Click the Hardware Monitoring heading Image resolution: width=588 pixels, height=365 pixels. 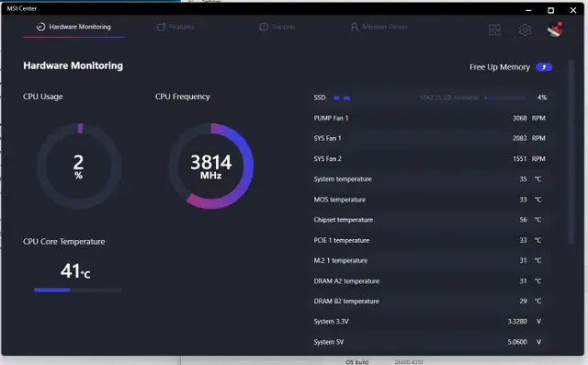pos(73,65)
